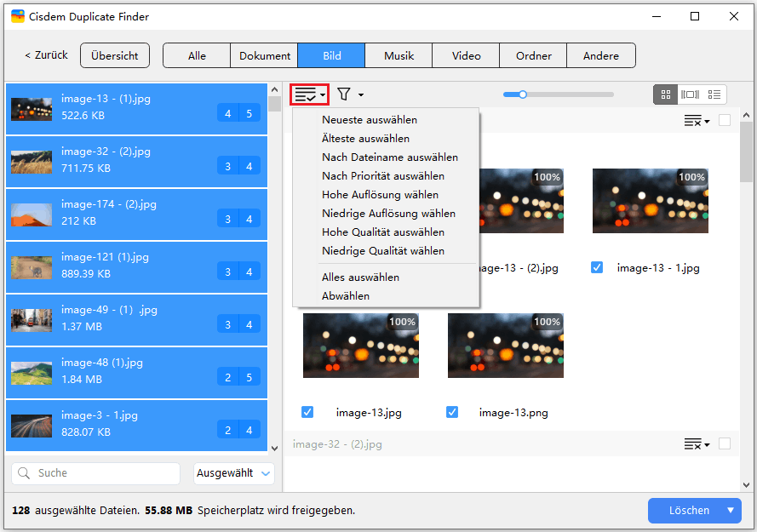Switch to filmstrip preview view
The width and height of the screenshot is (757, 532).
coord(691,94)
